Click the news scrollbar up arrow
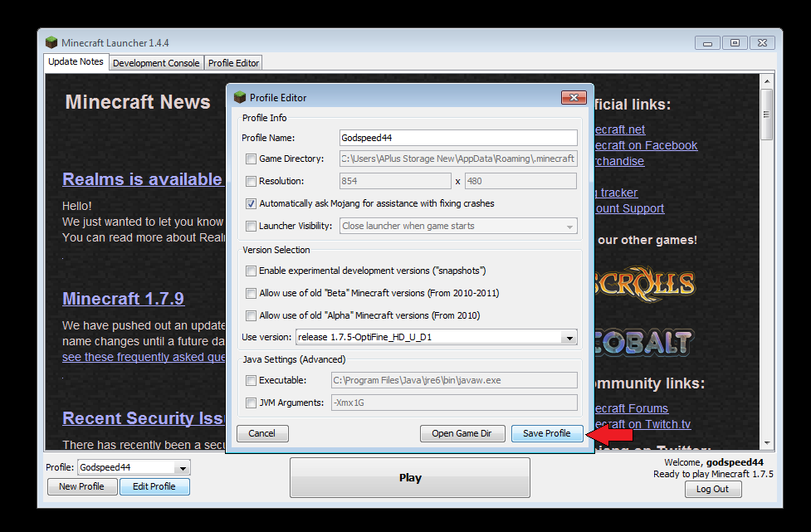 tap(766, 81)
